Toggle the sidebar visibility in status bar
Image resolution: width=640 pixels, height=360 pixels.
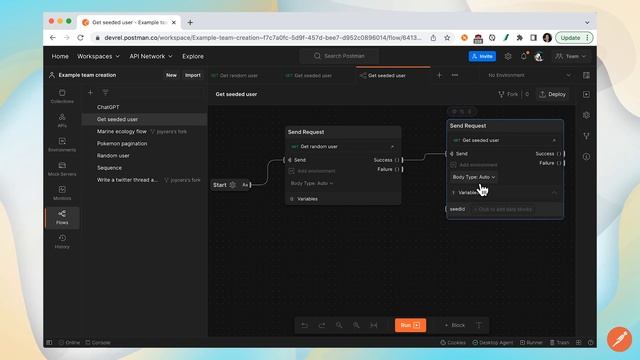[x=49, y=342]
